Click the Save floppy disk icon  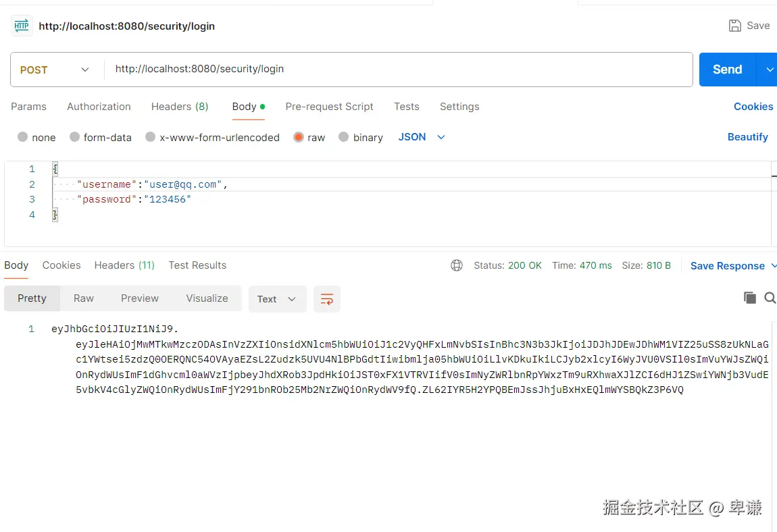click(735, 26)
